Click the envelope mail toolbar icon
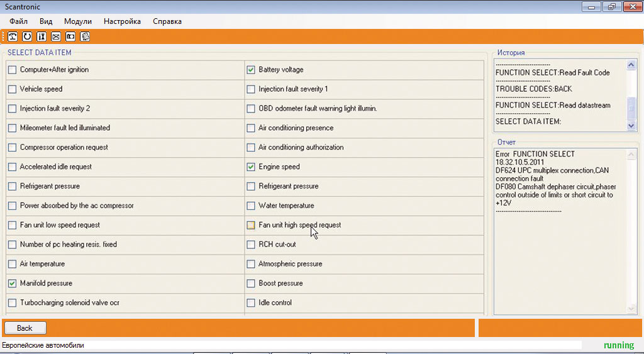 56,36
